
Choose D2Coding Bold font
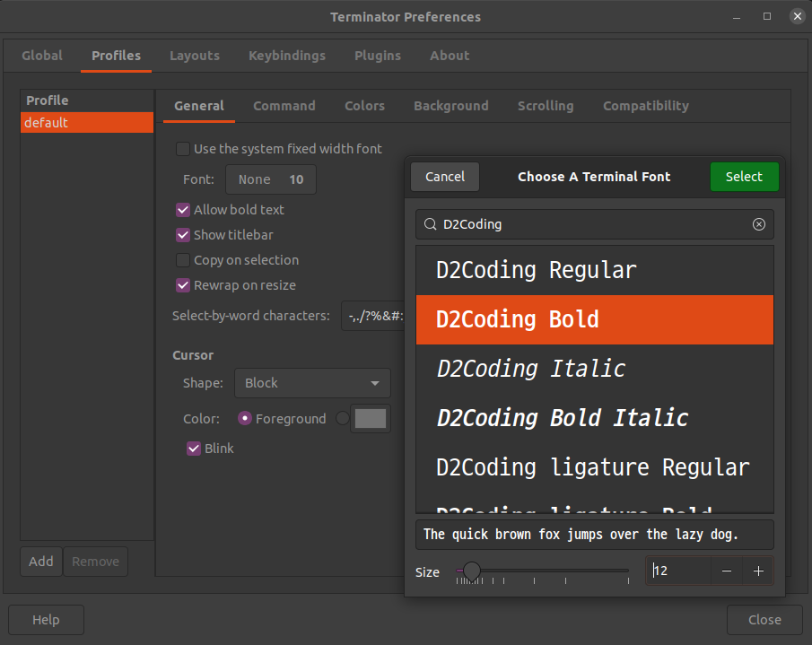coord(595,319)
